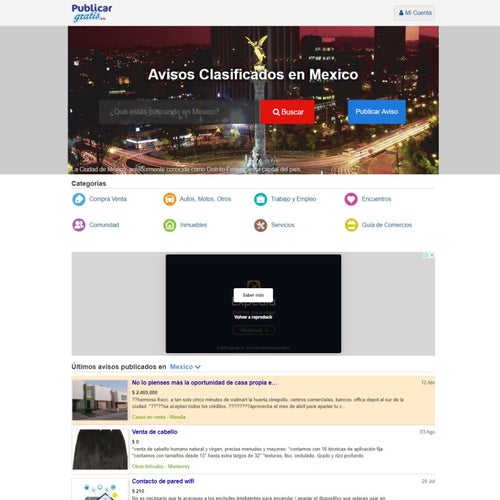This screenshot has width=500, height=500.
Task: Click the magnifier icon in Buscar button
Action: [276, 112]
